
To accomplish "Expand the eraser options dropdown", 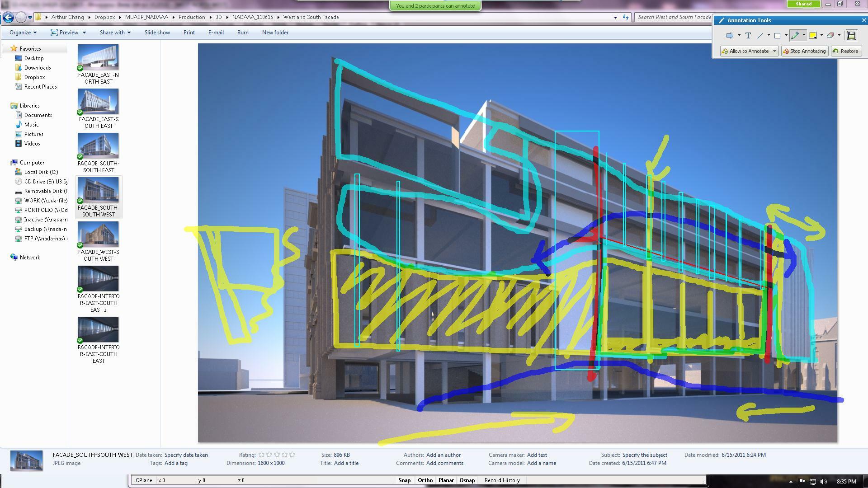I will click(x=839, y=36).
